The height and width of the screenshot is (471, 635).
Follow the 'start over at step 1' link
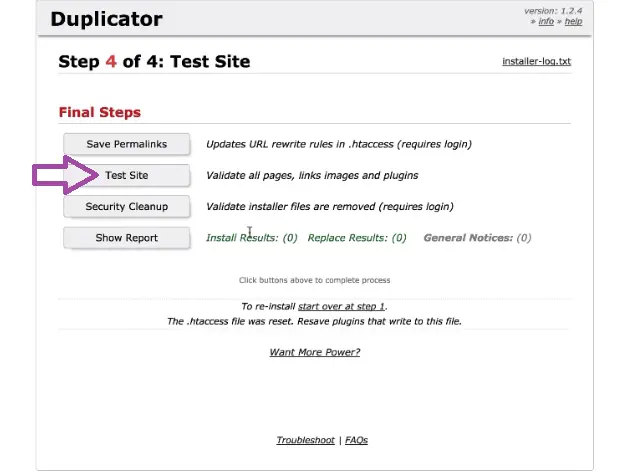341,307
